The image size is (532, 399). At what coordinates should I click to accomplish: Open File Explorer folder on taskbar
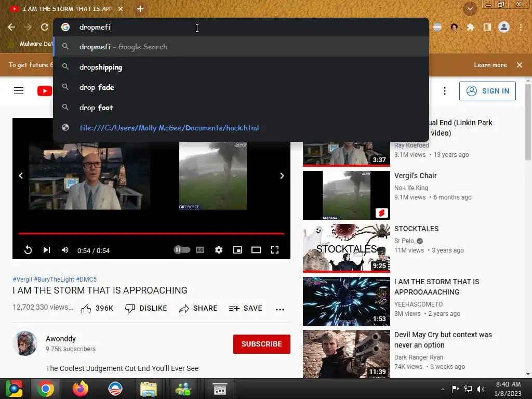tap(148, 389)
